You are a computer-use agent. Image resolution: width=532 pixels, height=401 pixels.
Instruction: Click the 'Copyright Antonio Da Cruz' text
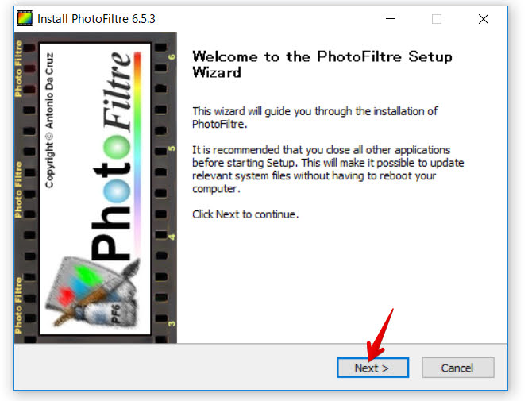coord(49,120)
